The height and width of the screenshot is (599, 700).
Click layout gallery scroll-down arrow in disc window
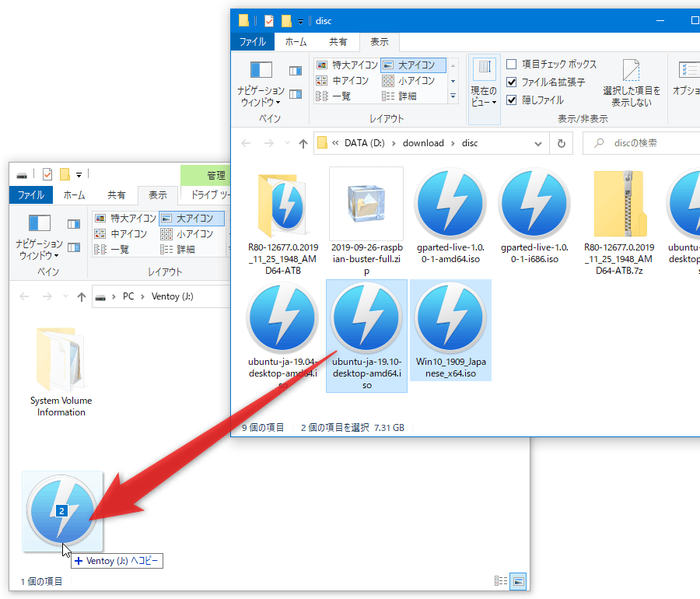[453, 81]
